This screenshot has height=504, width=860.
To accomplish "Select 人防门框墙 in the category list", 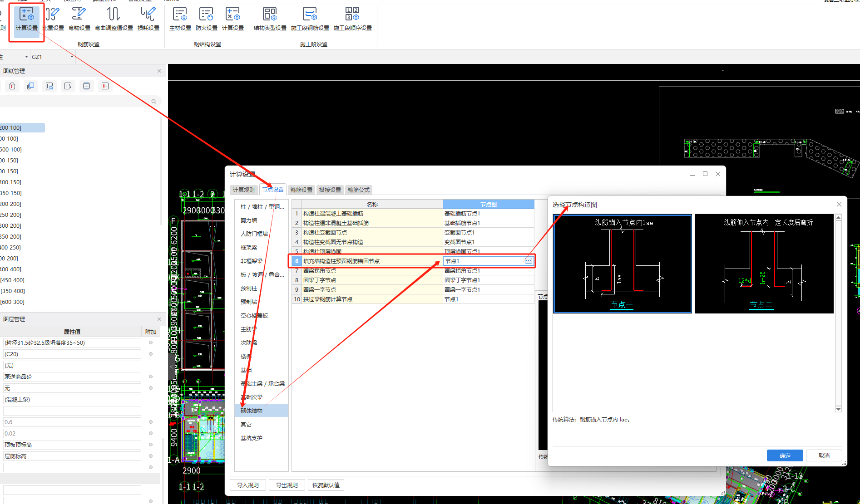I will pyautogui.click(x=262, y=234).
